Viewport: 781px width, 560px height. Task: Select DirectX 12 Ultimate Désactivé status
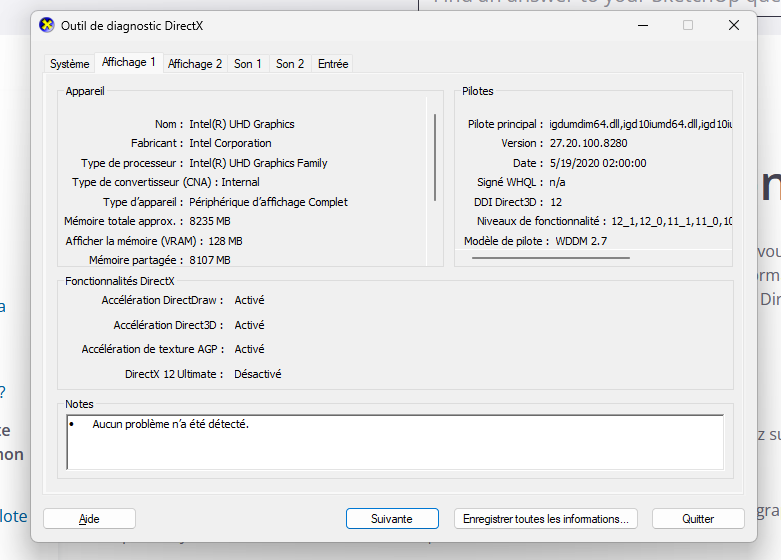coord(258,374)
